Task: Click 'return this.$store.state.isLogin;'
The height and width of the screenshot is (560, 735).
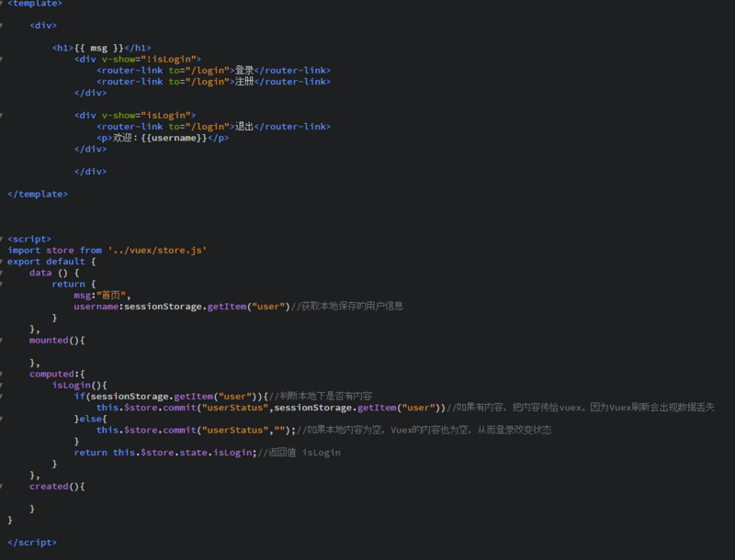Action: 165,453
